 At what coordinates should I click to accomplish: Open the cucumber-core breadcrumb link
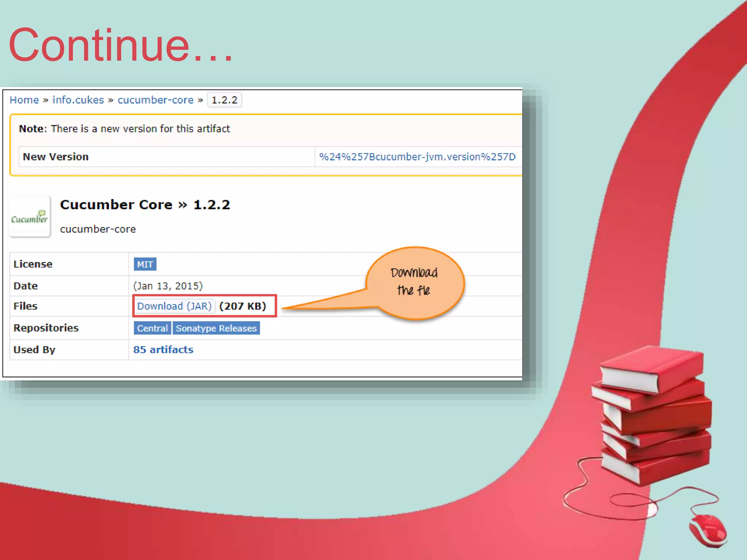(155, 100)
